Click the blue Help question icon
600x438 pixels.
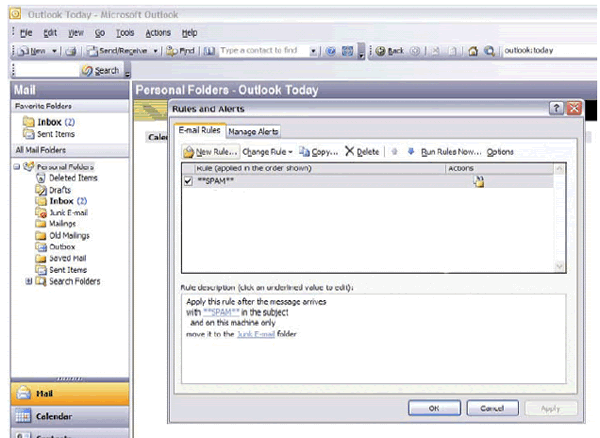click(x=331, y=51)
